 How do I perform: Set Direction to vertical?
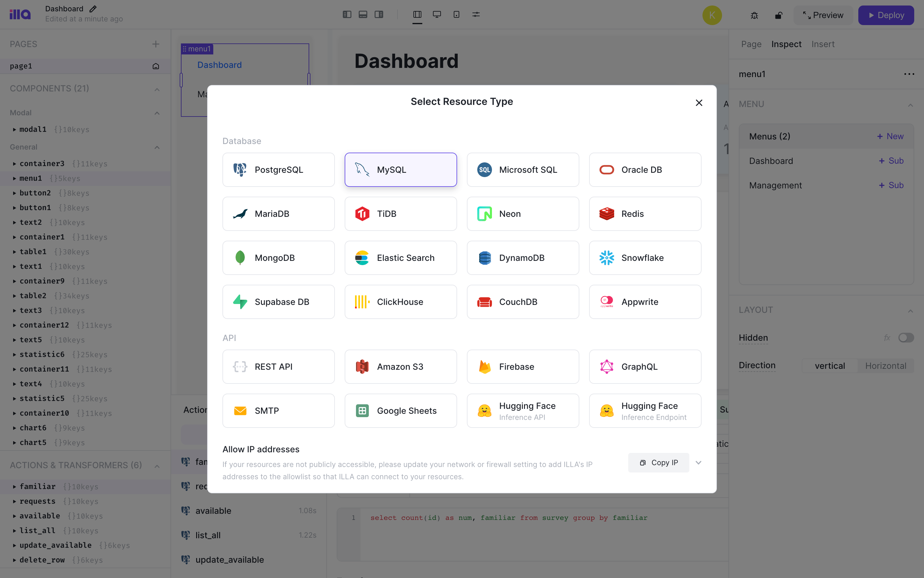(x=830, y=366)
